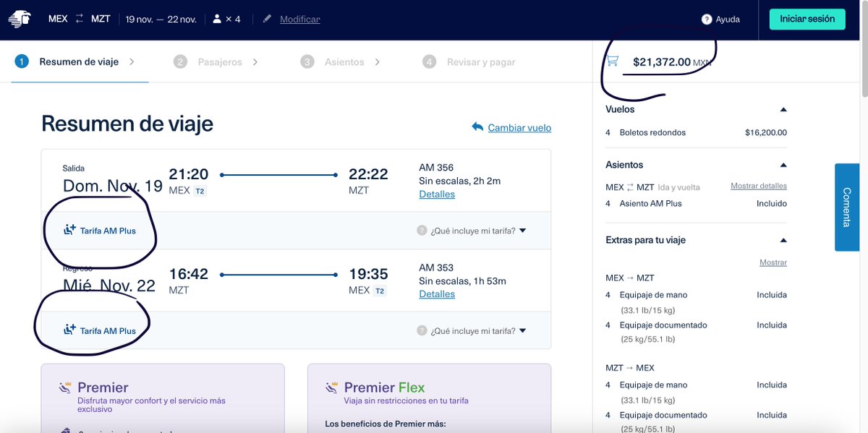Click the pencil icon next to Modificar

coord(267,18)
